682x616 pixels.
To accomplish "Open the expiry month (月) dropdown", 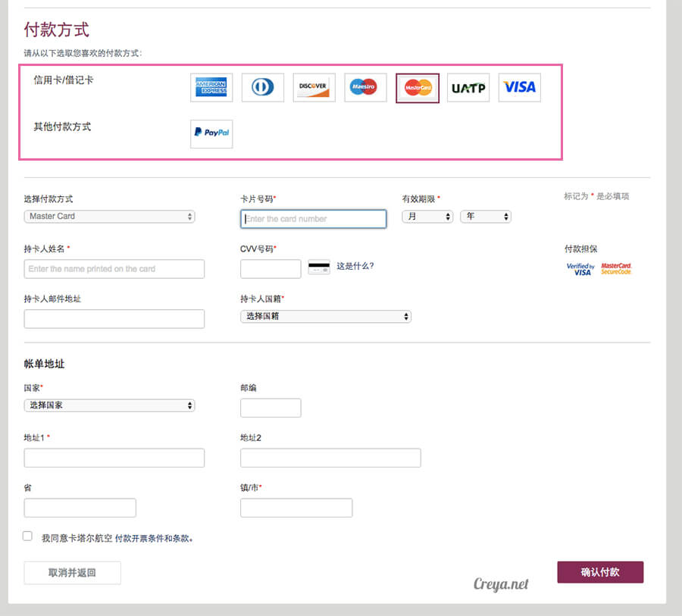I will click(427, 216).
